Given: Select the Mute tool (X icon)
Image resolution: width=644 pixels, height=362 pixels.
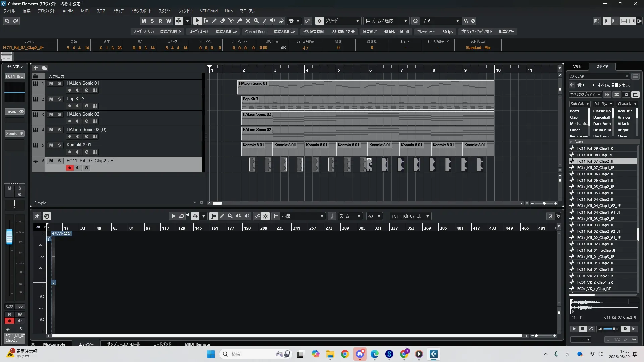Looking at the screenshot, I should tap(248, 21).
